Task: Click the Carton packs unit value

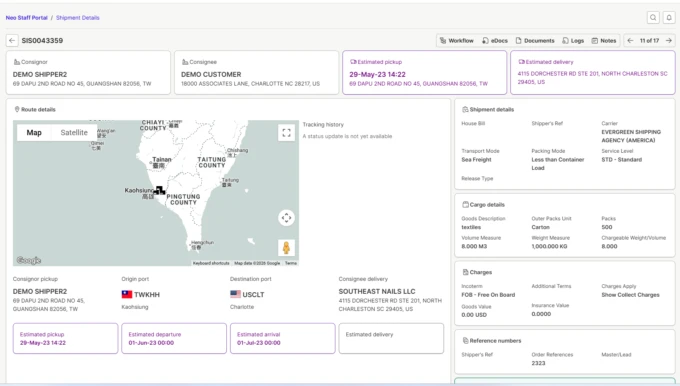Action: 540,227
